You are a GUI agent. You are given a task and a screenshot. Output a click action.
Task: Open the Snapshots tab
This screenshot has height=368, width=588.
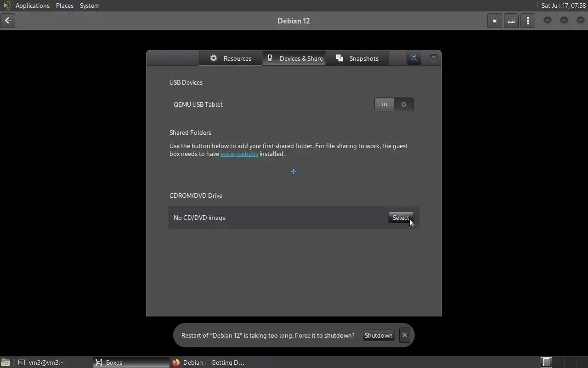357,58
